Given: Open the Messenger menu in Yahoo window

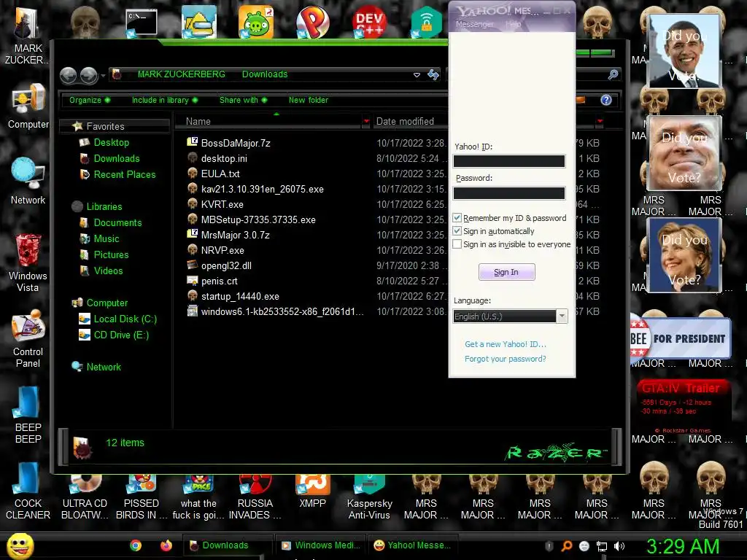Looking at the screenshot, I should (x=474, y=24).
